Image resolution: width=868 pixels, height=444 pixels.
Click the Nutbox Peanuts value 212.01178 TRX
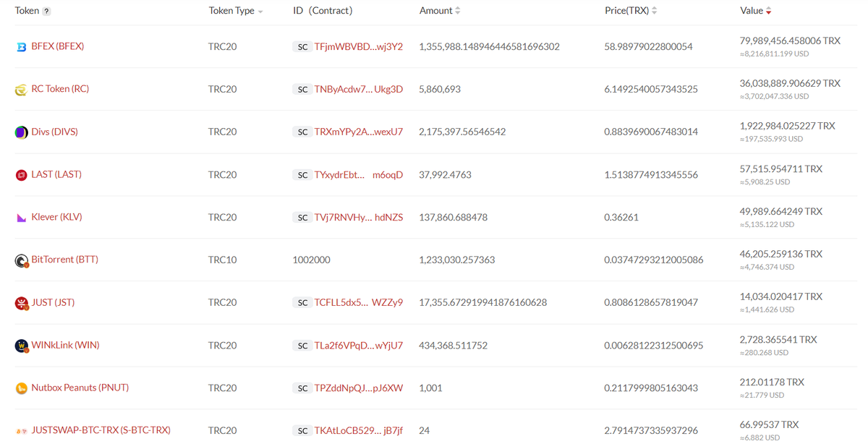pyautogui.click(x=771, y=382)
